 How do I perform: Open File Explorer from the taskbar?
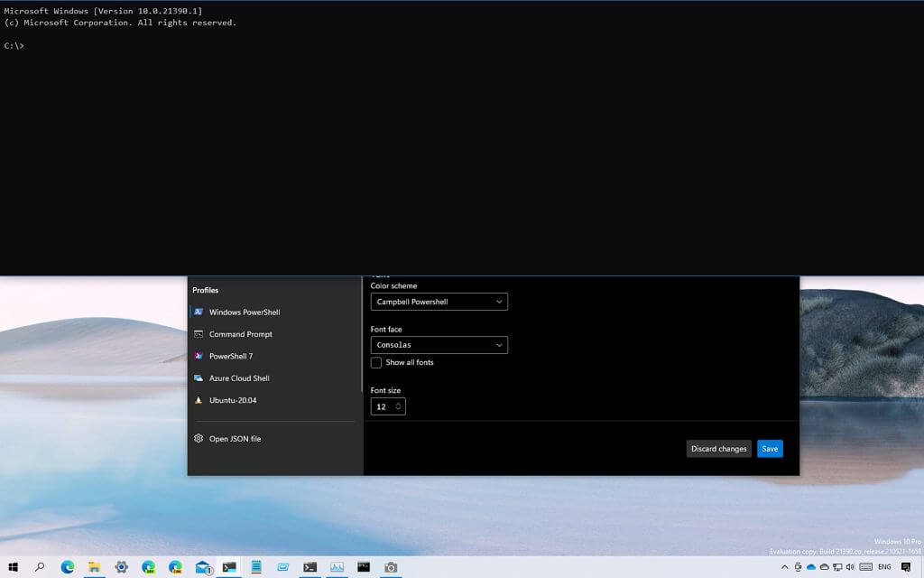[x=94, y=568]
